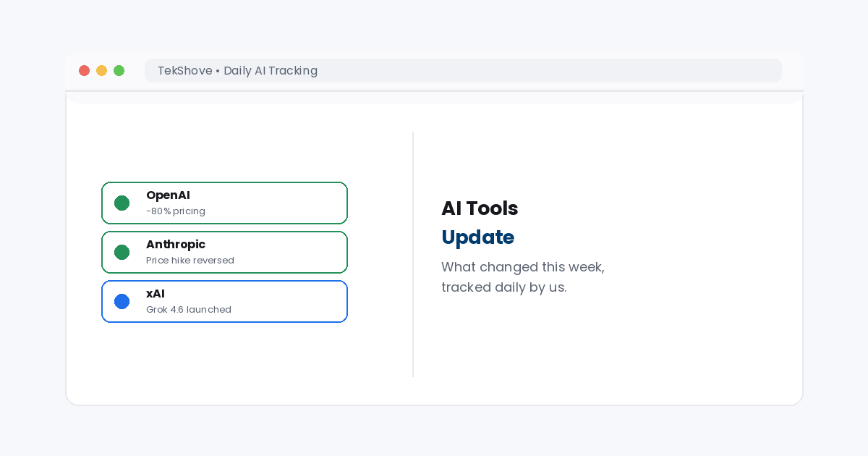868x456 pixels.
Task: Select the "-80% pricing" text
Action: point(176,211)
